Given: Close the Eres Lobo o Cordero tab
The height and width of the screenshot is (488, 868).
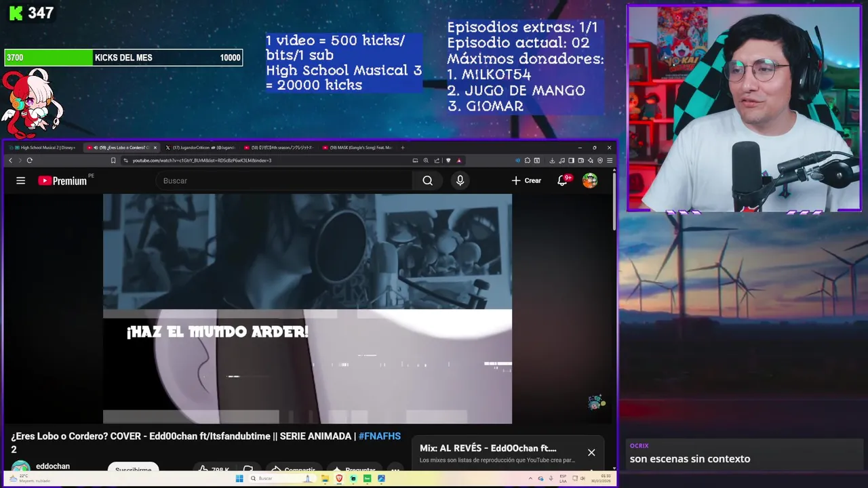Looking at the screenshot, I should [155, 147].
